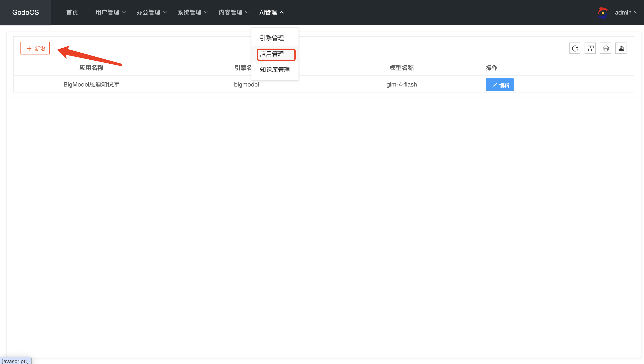Expand the 内容管理 dropdown menu
Image resolution: width=644 pixels, height=364 pixels.
pos(233,13)
